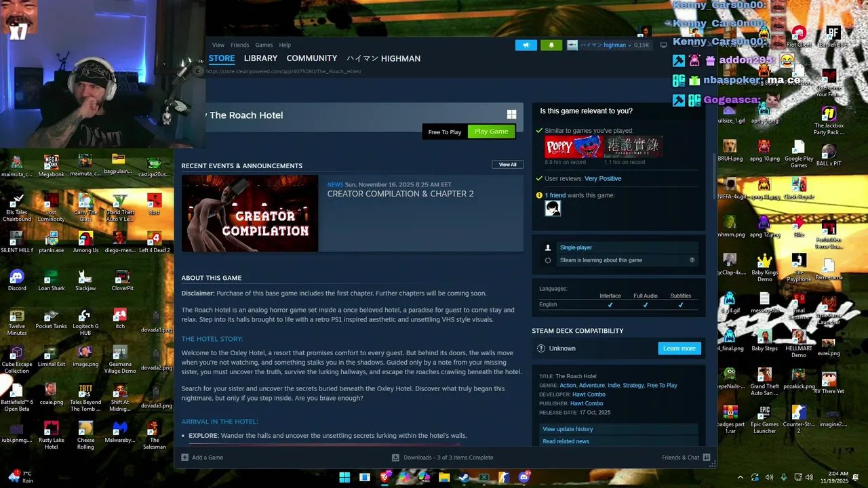Open Friends & Chat icon
The image size is (868, 488).
point(707,457)
